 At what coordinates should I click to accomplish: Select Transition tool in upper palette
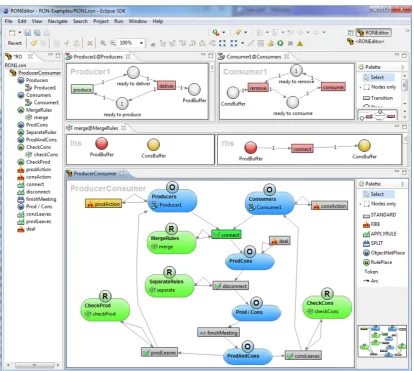(378, 98)
